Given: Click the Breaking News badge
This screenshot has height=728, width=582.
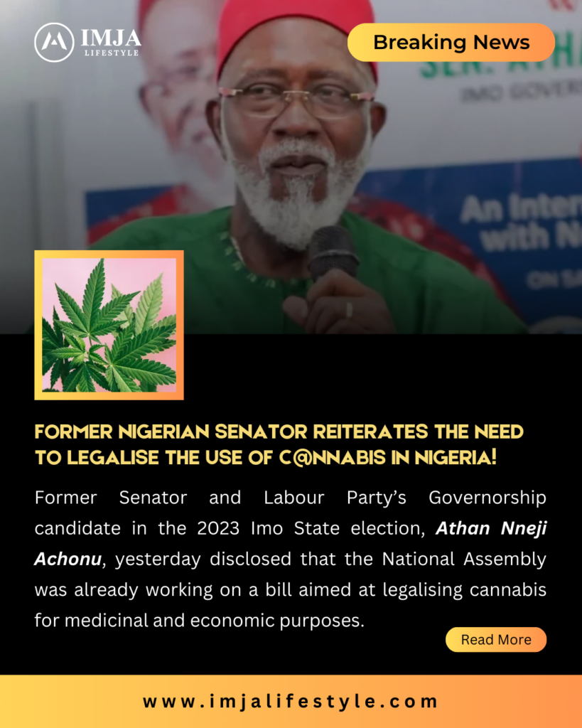Looking at the screenshot, I should [x=451, y=42].
